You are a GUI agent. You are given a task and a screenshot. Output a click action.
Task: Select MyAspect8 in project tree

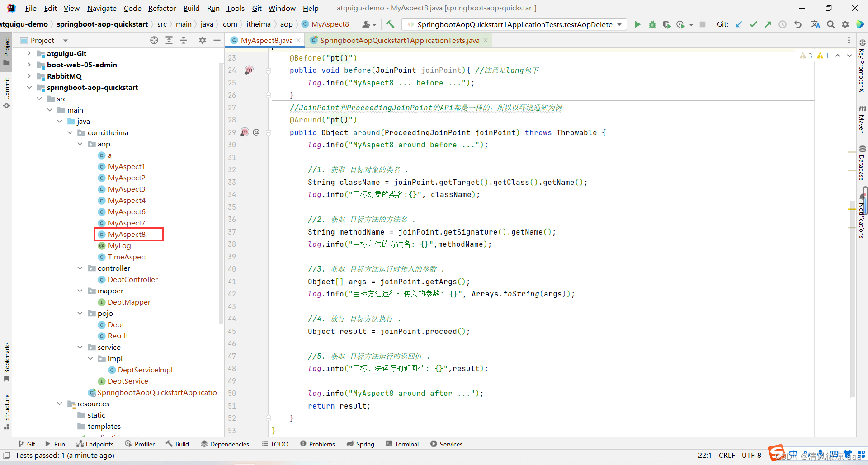127,234
